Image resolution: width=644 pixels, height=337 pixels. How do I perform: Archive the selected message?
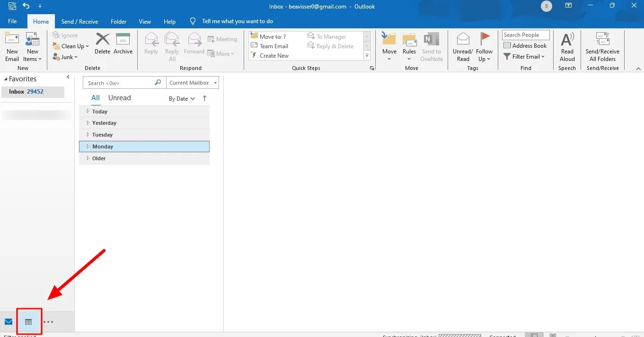pos(123,44)
